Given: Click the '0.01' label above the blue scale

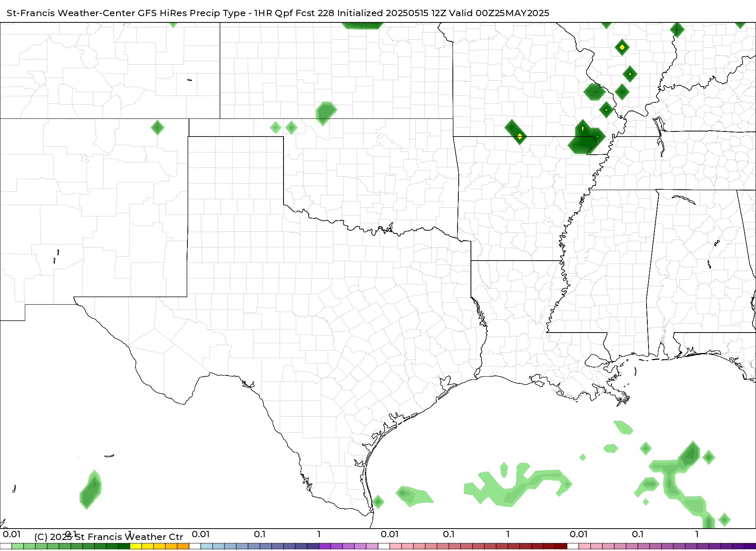Looking at the screenshot, I should click(x=201, y=534).
